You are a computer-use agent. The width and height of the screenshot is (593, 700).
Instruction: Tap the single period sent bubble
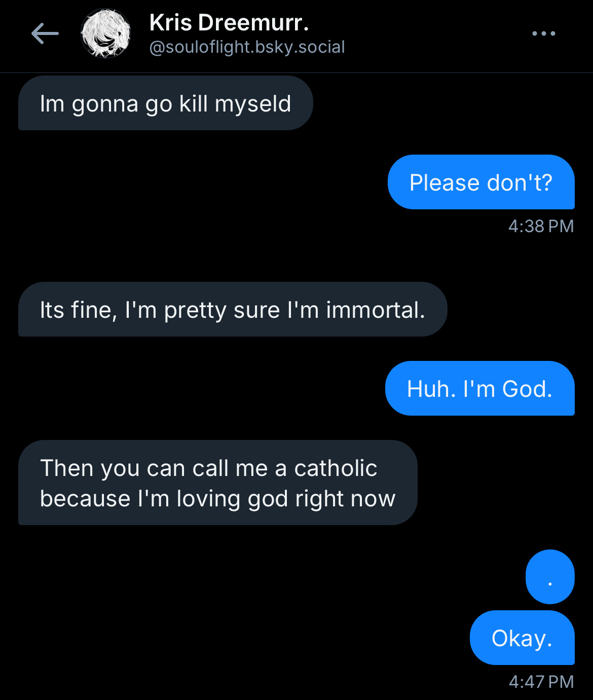click(x=550, y=577)
